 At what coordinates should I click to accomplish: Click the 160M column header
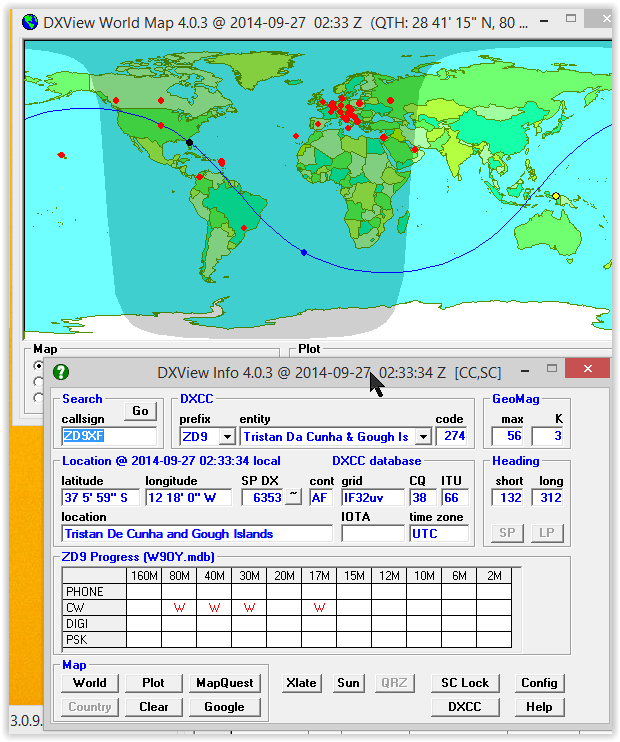[x=144, y=575]
